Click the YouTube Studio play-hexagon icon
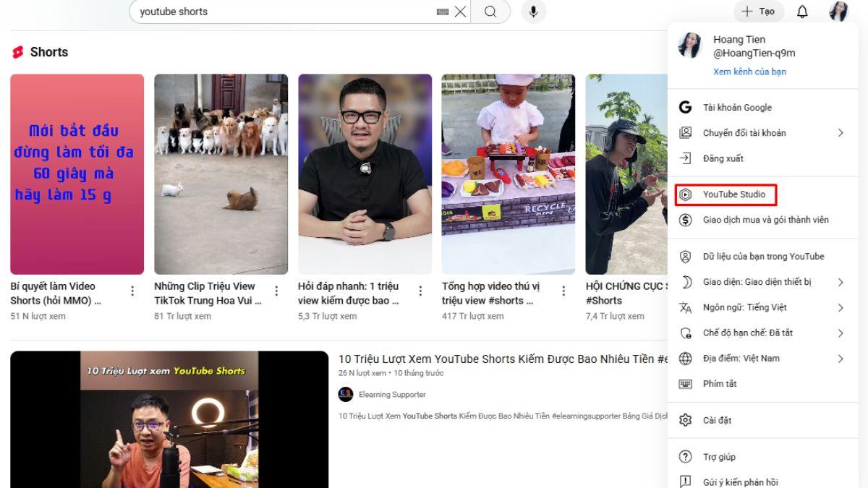Screen dimensions: 868x488 [685, 194]
